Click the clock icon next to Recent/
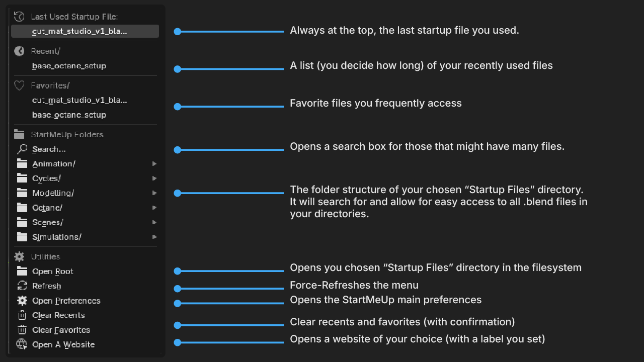Image resolution: width=644 pixels, height=362 pixels. [19, 51]
